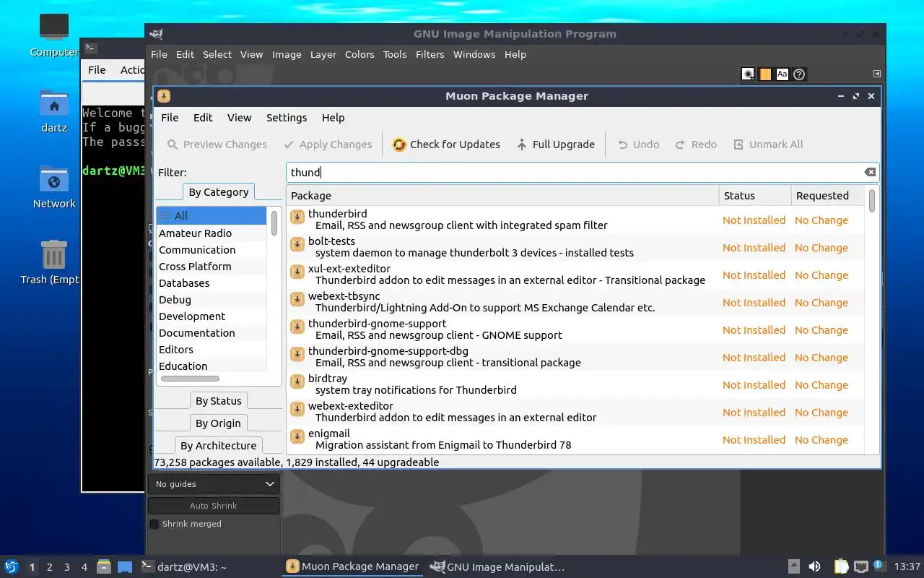Open the dartz home folder icon
924x578 pixels.
54,112
